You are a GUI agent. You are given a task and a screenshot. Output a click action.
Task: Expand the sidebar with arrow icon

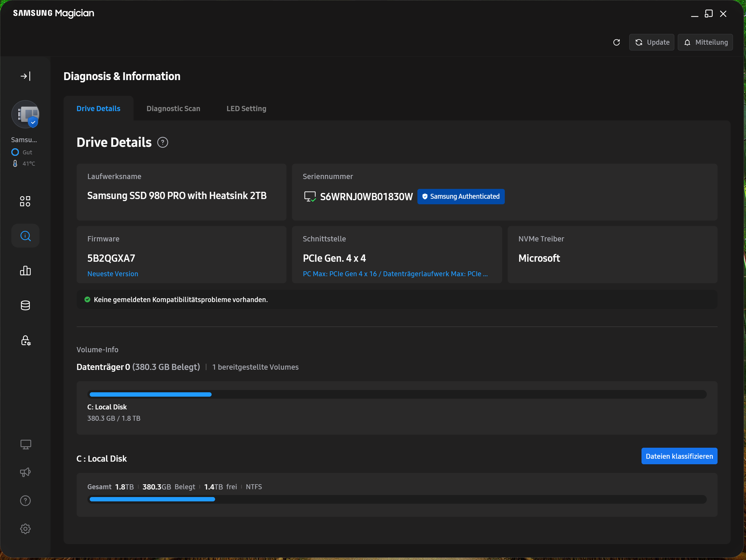(25, 76)
